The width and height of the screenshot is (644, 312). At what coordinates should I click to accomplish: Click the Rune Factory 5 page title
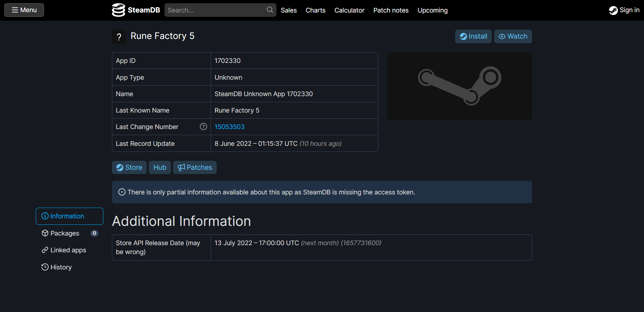click(x=162, y=36)
